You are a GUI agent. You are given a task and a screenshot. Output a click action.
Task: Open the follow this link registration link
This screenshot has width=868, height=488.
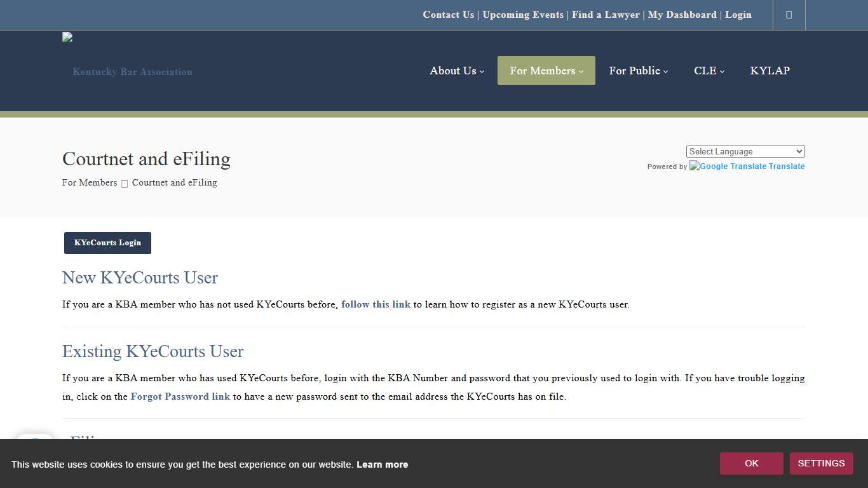coord(376,304)
